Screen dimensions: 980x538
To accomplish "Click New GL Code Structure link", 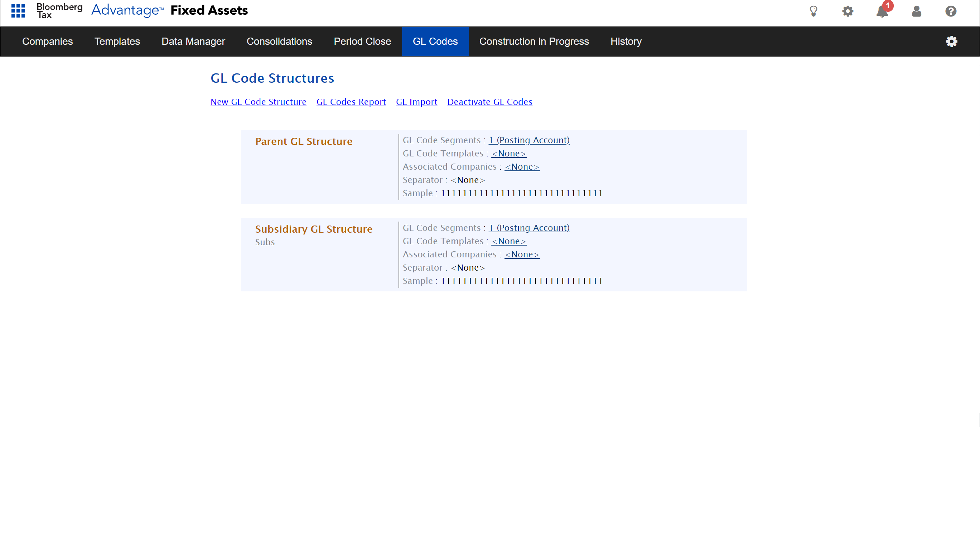I will pyautogui.click(x=258, y=102).
